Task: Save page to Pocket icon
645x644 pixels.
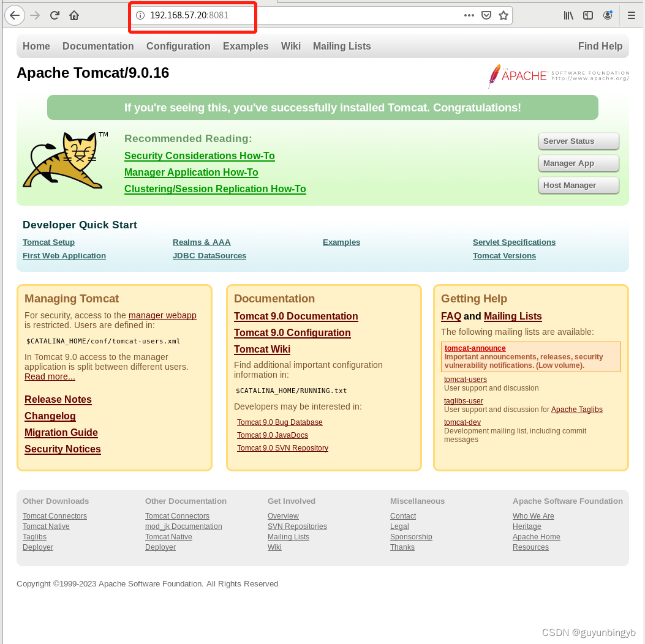Action: 486,16
